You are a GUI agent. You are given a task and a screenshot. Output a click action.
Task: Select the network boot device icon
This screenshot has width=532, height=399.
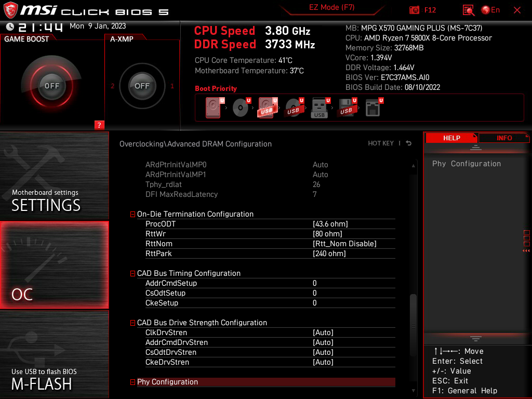(374, 108)
